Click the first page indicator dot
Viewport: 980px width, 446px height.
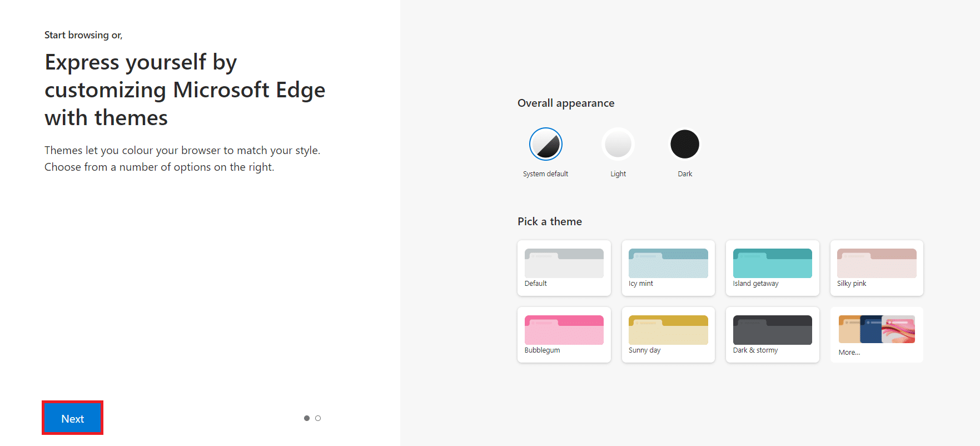[x=306, y=418]
